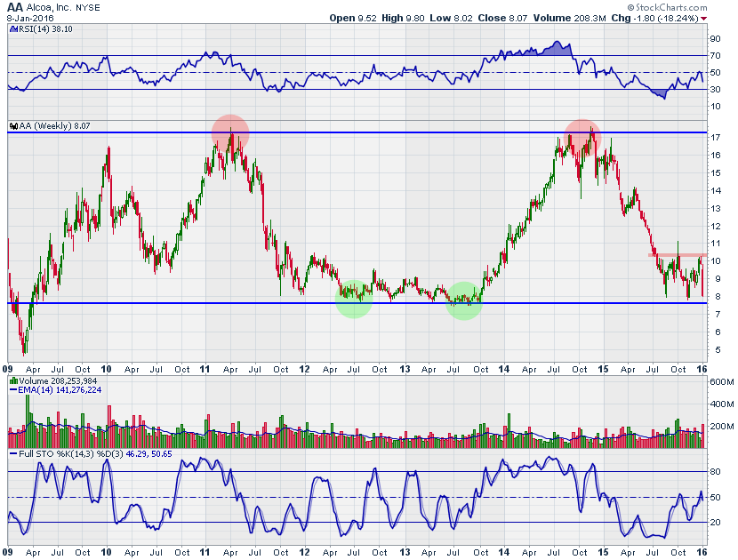Click the green circle at mid-2012 low
The height and width of the screenshot is (560, 738).
(354, 300)
